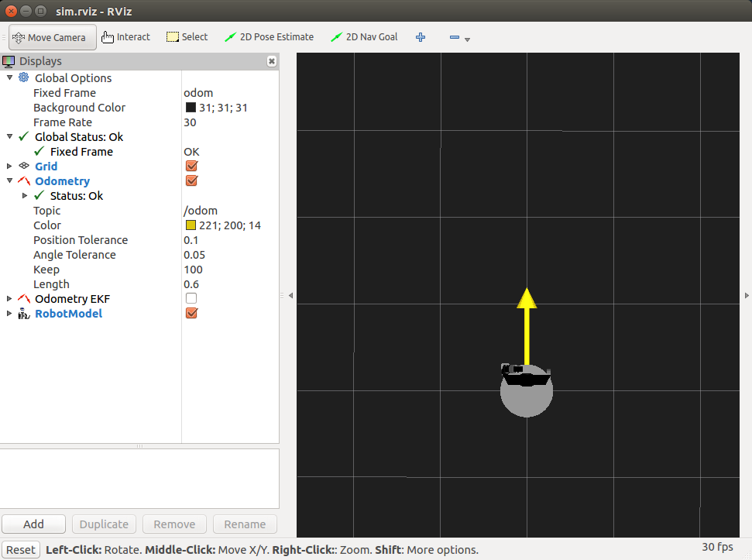This screenshot has height=560, width=752.
Task: Collapse the Global Status tree
Action: (x=9, y=136)
